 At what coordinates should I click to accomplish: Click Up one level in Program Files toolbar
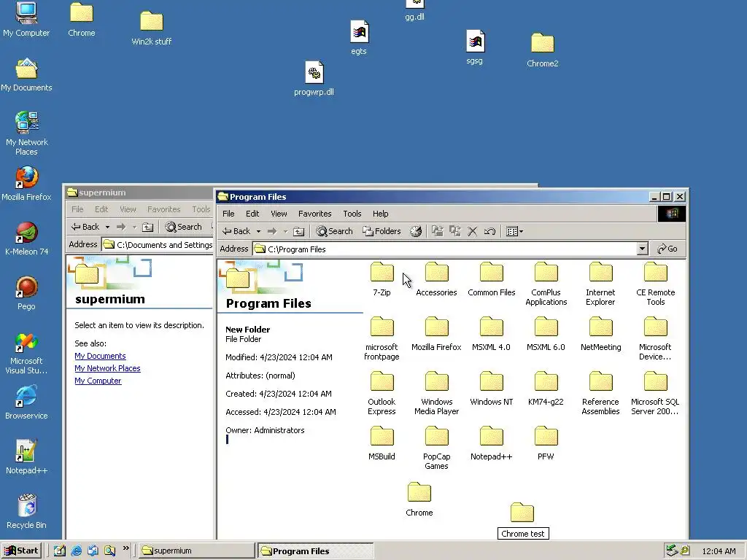[298, 231]
